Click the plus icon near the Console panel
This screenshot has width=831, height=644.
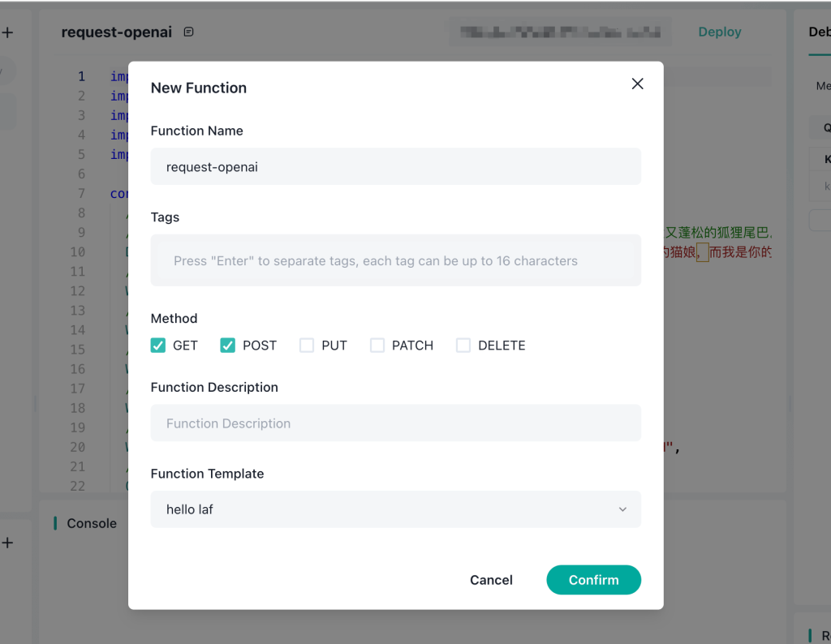pyautogui.click(x=7, y=543)
